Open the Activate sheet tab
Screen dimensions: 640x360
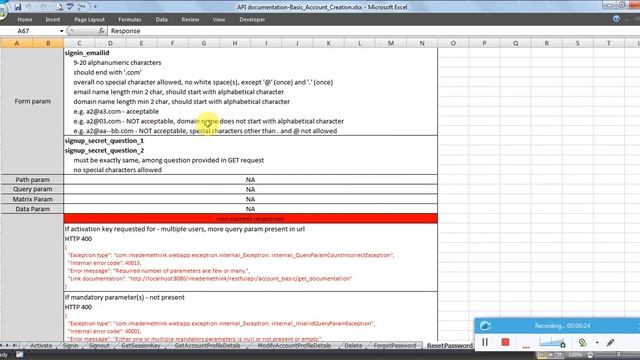coord(41,346)
